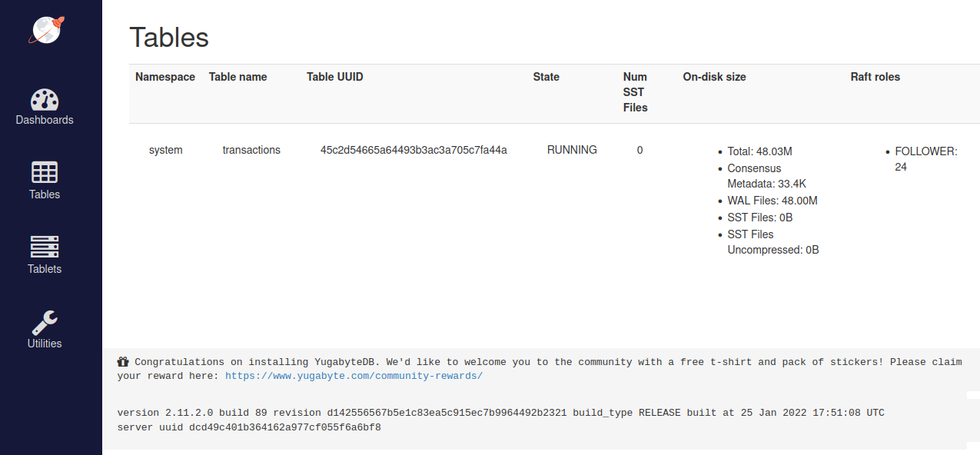Click the RUNNING state text of transactions table
This screenshot has width=980, height=455.
click(571, 150)
